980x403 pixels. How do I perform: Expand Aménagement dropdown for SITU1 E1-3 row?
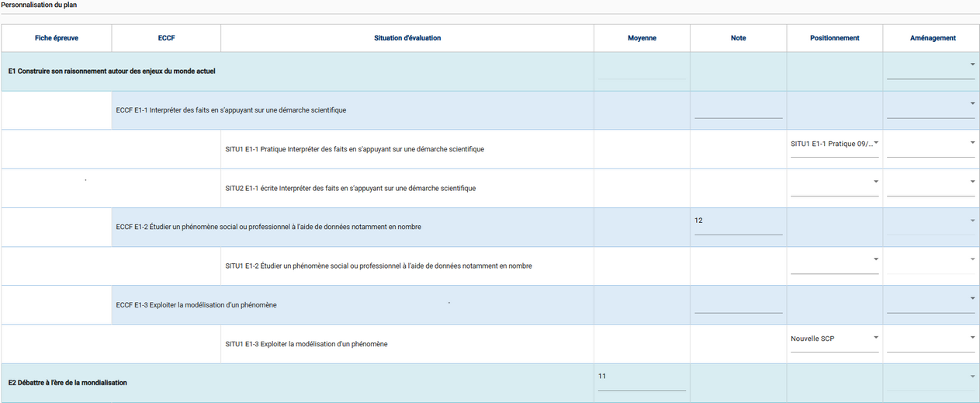[x=930, y=341]
